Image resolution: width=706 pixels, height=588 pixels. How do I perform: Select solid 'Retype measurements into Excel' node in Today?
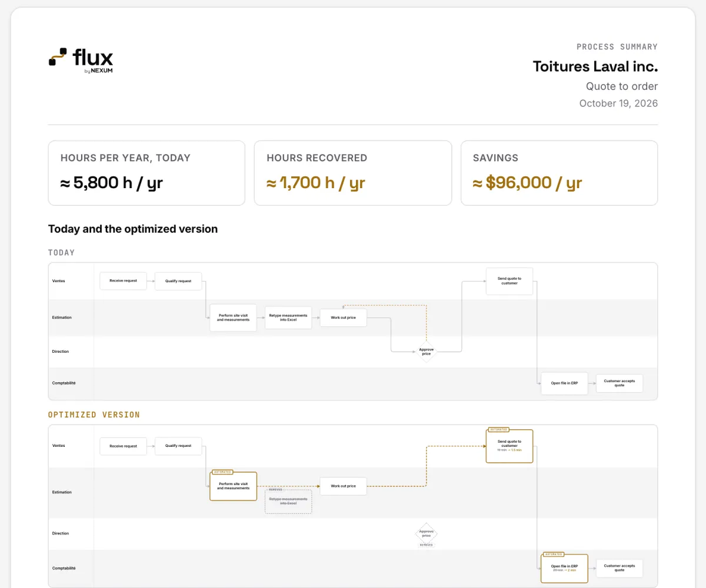tap(288, 318)
